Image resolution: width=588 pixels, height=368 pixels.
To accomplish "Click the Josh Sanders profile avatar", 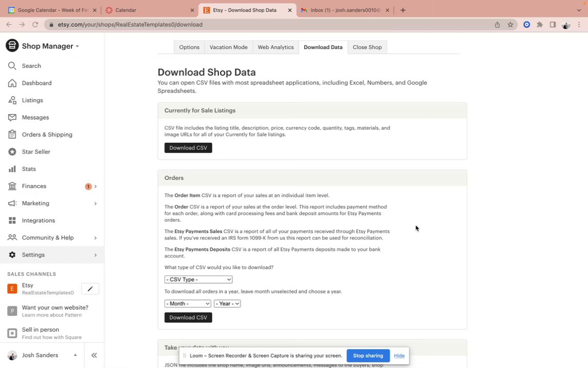I will pyautogui.click(x=12, y=355).
